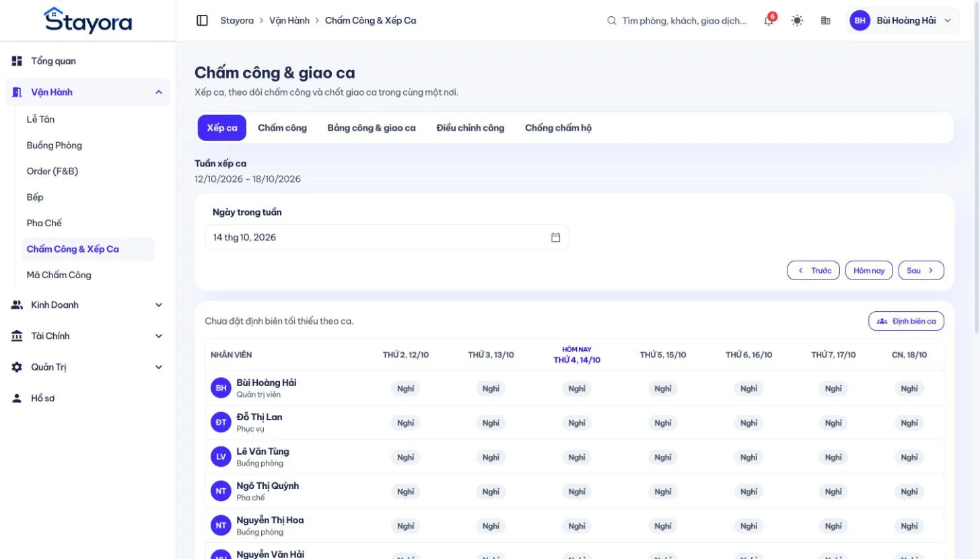Go to previous week with Trước
The image size is (980, 559).
coord(814,271)
